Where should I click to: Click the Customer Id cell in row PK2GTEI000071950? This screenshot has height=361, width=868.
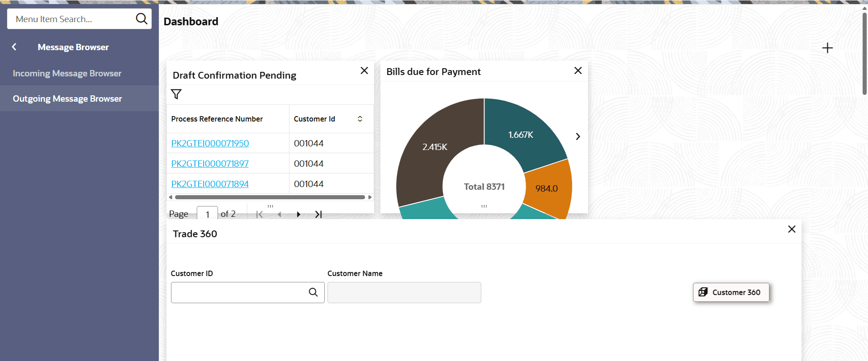[x=332, y=143]
